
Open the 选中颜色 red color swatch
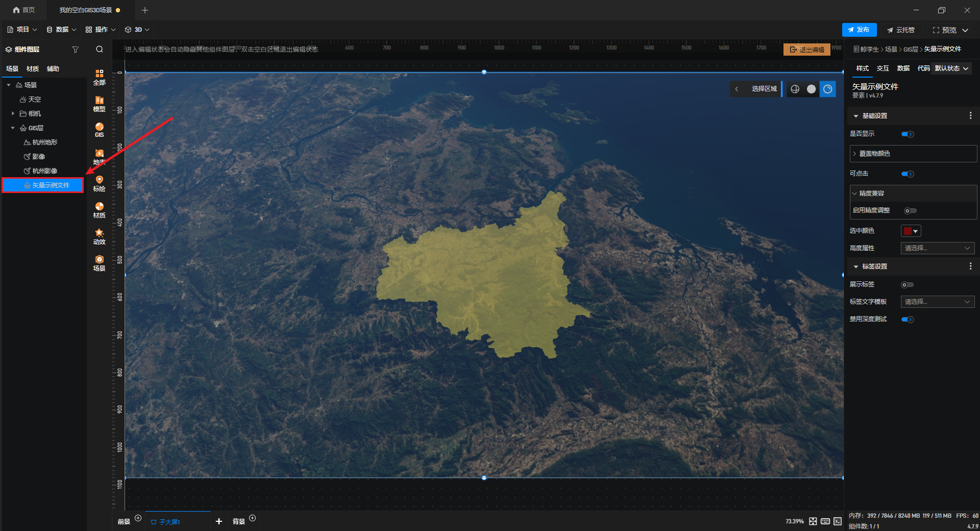point(911,231)
